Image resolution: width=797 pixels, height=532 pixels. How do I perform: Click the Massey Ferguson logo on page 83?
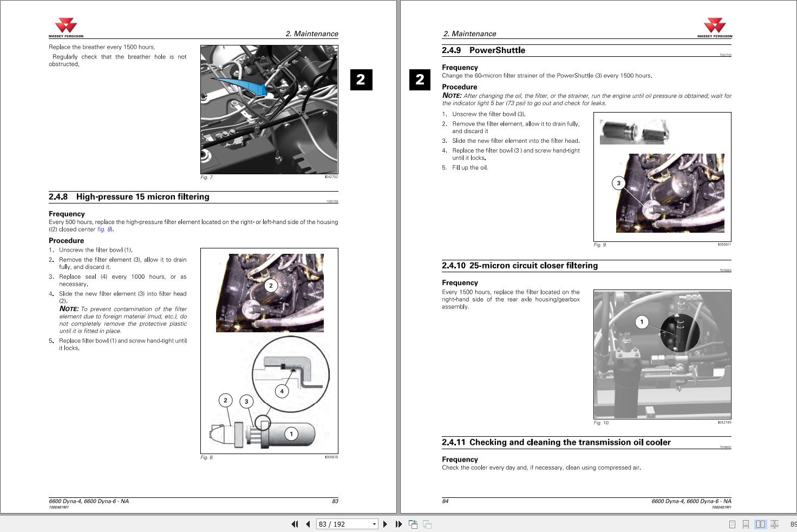tap(66, 28)
